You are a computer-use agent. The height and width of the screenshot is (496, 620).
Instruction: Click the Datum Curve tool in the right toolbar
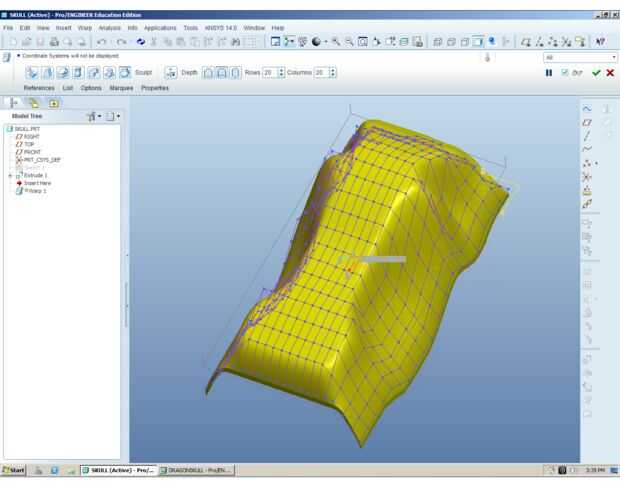(x=587, y=149)
